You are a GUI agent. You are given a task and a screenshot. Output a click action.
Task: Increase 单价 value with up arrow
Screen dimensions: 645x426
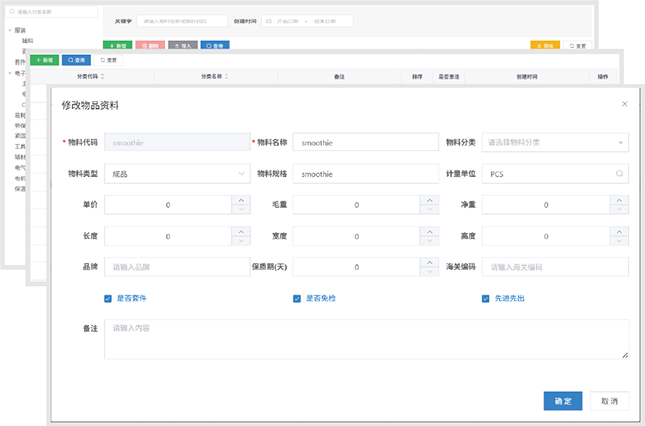241,200
